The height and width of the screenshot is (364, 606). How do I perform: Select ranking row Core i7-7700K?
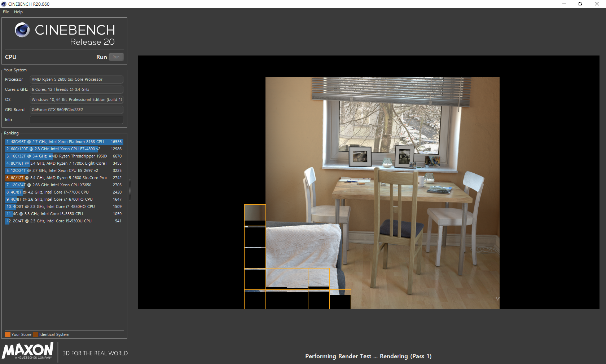pyautogui.click(x=64, y=192)
